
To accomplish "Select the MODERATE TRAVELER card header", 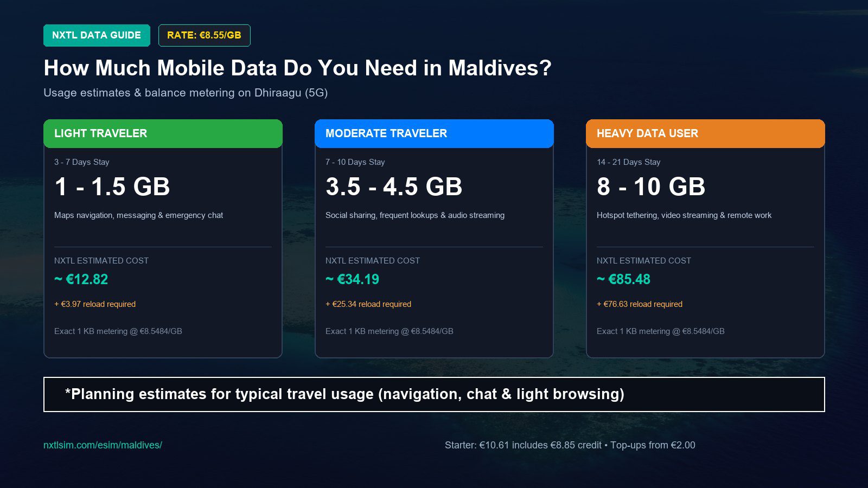I will pos(434,133).
